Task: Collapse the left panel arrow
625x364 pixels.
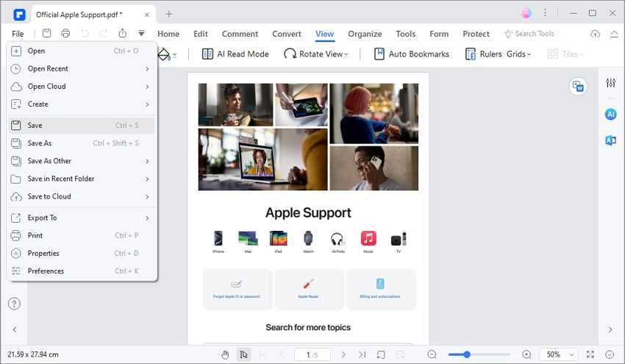Action: (15, 329)
